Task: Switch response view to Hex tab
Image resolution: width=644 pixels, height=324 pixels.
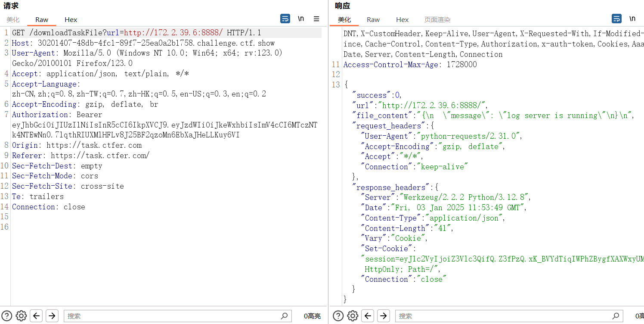Action: [402, 20]
